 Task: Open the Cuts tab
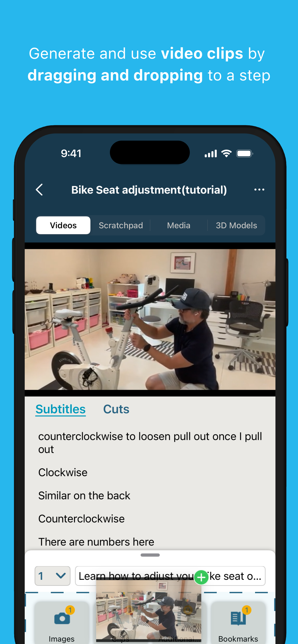(116, 409)
